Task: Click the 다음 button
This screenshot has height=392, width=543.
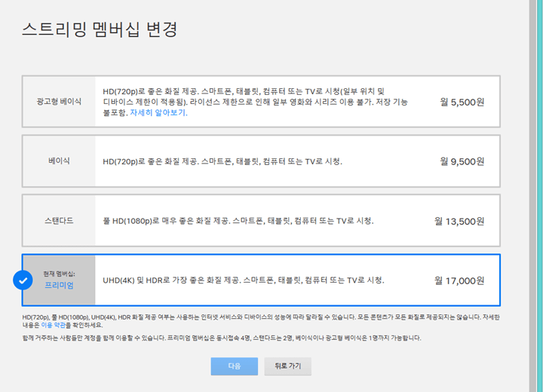Action: (235, 366)
